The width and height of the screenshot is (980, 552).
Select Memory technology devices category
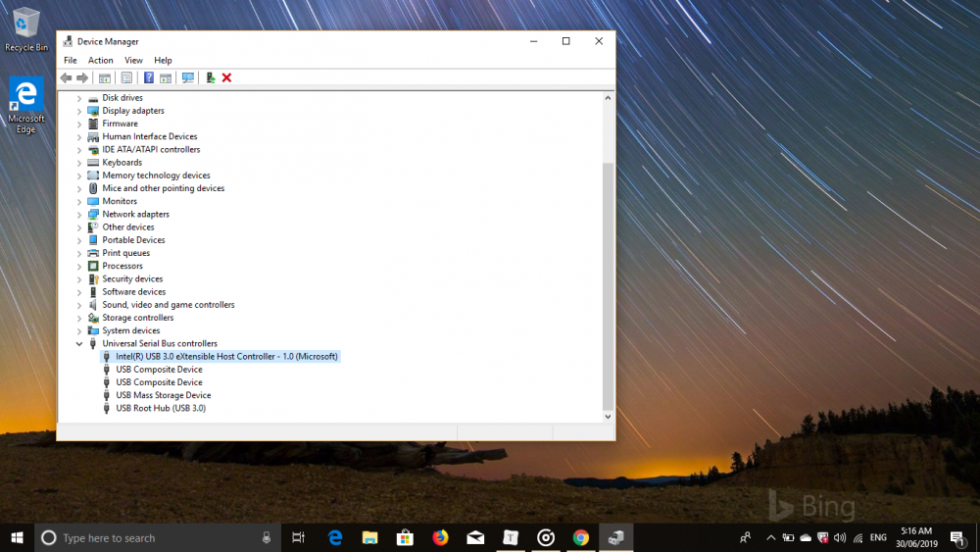[x=156, y=176]
